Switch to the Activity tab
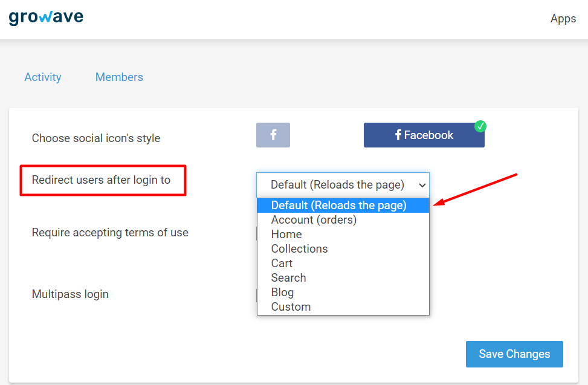This screenshot has height=385, width=588. click(43, 77)
